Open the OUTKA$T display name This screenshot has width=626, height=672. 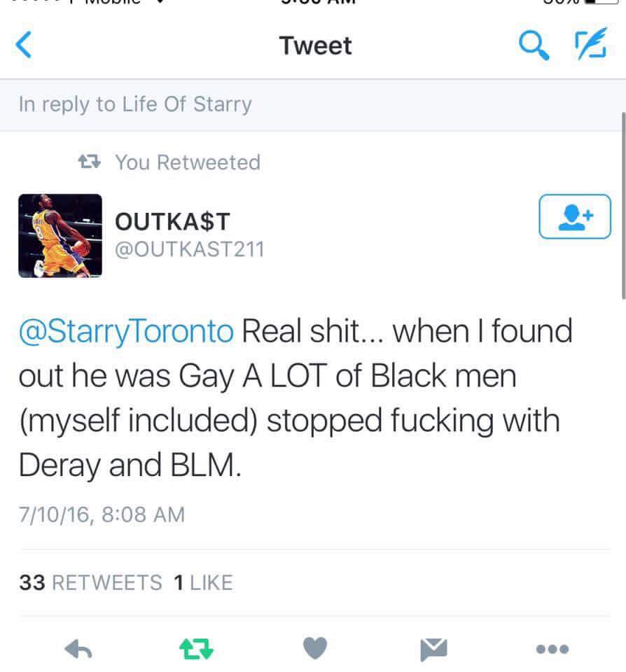pos(172,221)
